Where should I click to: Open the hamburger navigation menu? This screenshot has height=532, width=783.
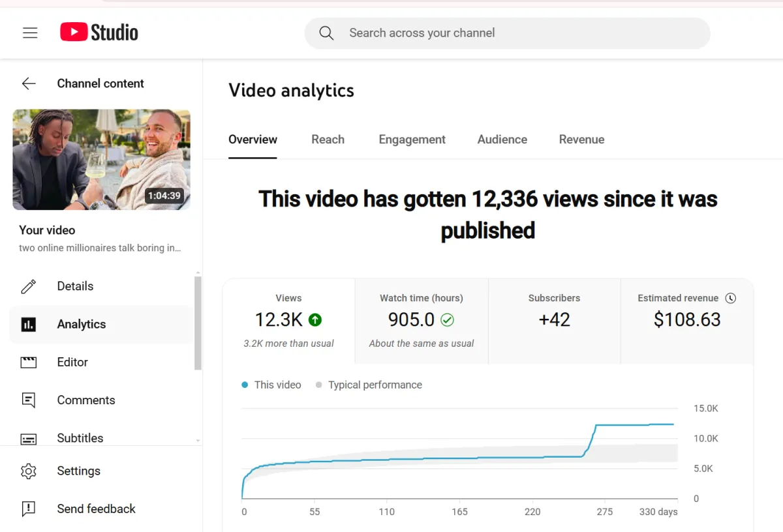pos(30,33)
